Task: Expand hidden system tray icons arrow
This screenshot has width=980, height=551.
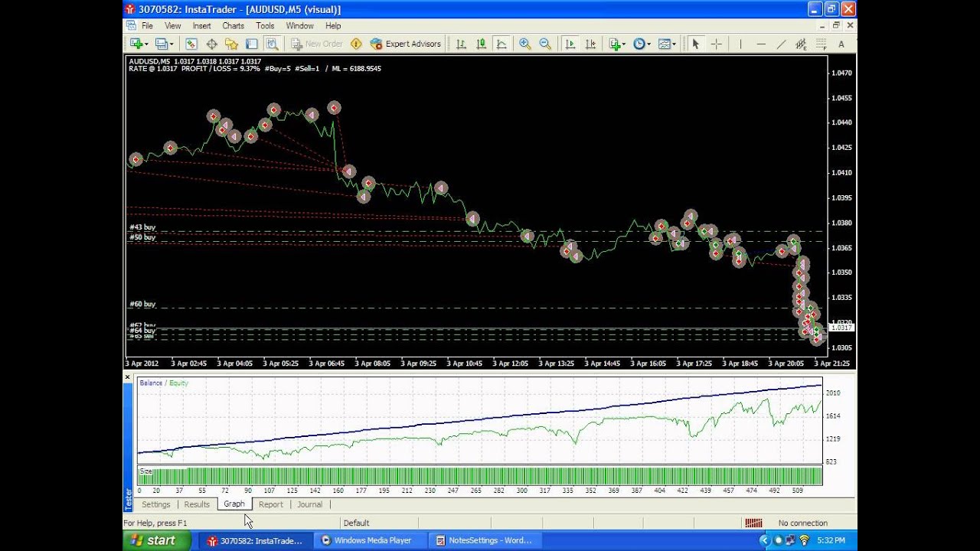Action: 764,540
